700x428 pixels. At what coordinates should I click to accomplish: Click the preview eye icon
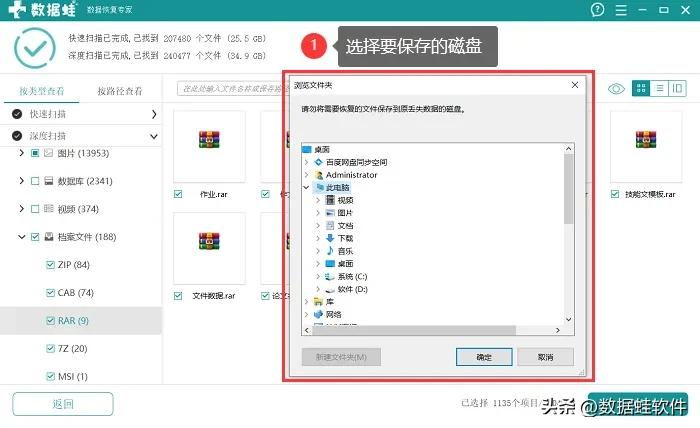pos(617,89)
